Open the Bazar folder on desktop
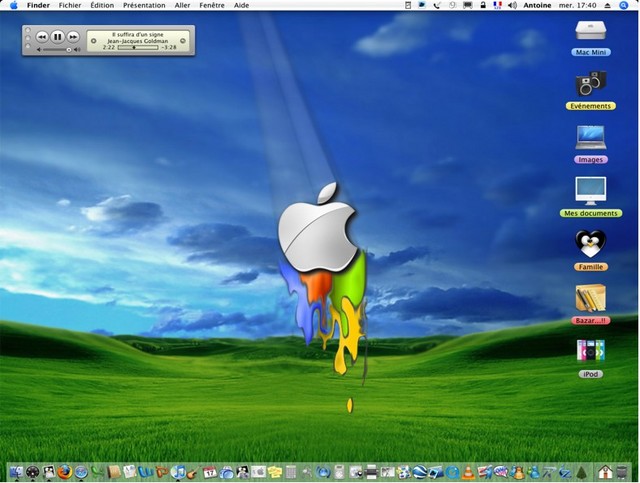 [x=590, y=298]
